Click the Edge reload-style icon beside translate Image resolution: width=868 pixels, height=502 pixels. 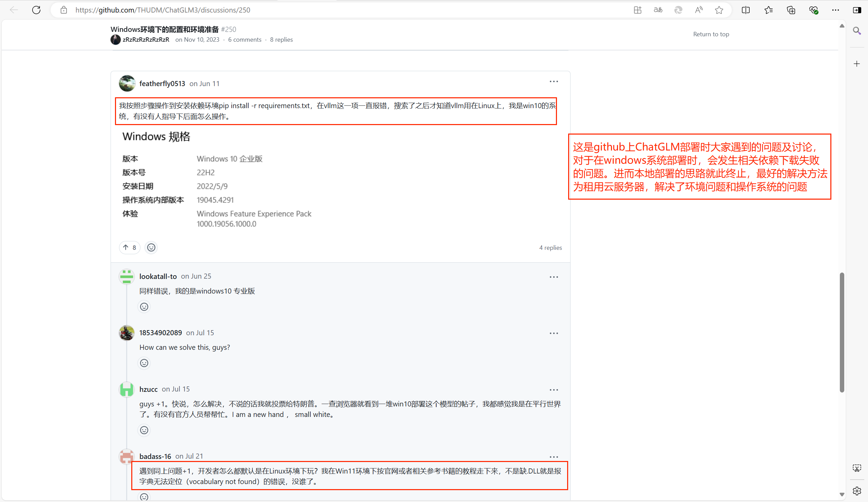678,10
